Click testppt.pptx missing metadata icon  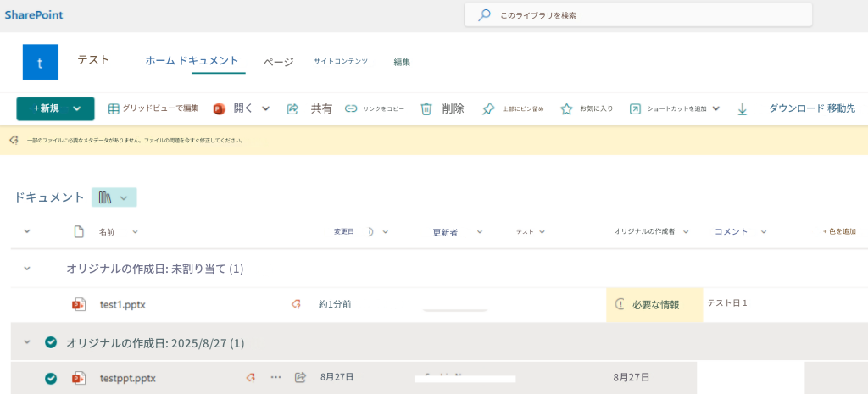(x=250, y=377)
